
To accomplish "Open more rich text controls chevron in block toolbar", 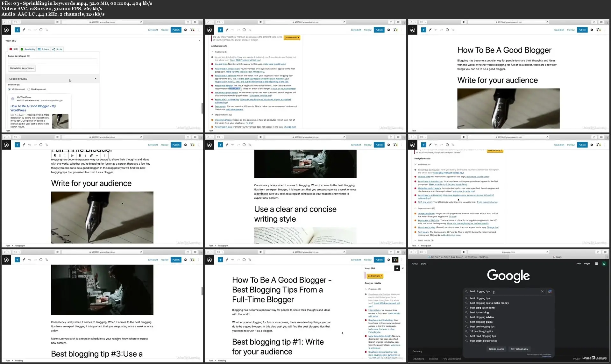I will 97,156.
